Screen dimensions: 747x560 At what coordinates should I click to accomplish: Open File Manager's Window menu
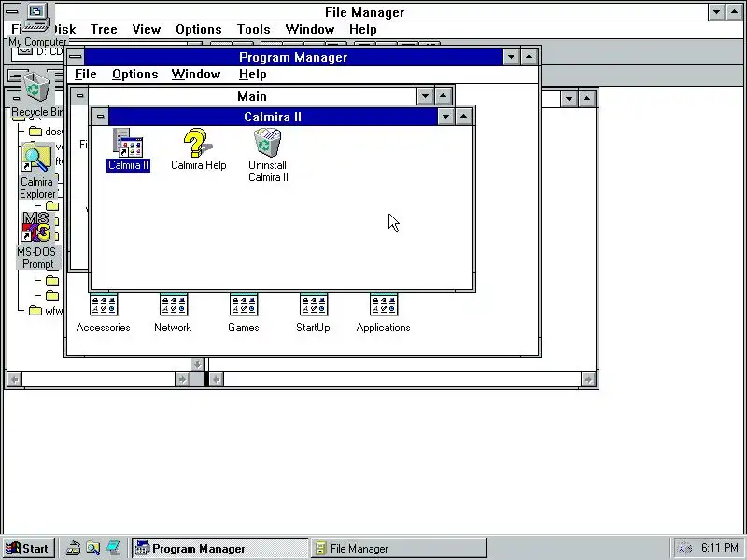(x=310, y=30)
